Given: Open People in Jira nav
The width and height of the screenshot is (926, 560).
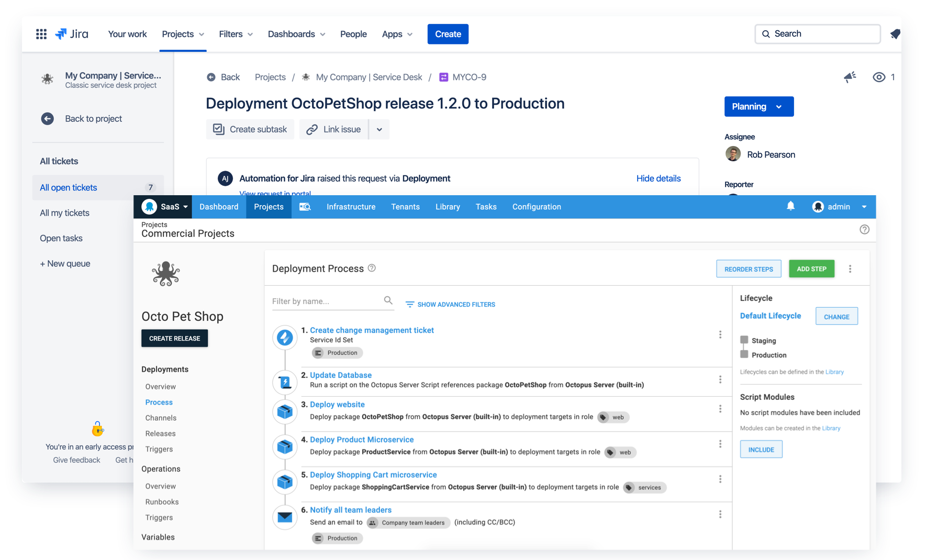Looking at the screenshot, I should pos(353,34).
